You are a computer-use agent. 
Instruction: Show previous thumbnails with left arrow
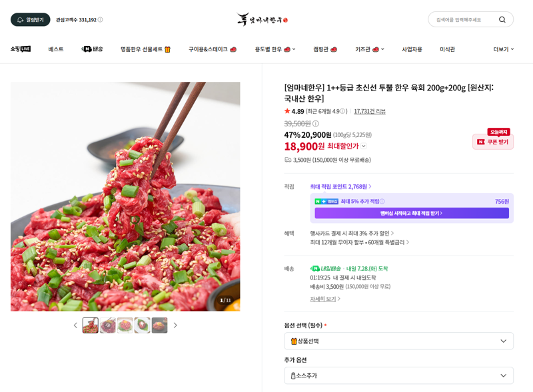(75, 325)
